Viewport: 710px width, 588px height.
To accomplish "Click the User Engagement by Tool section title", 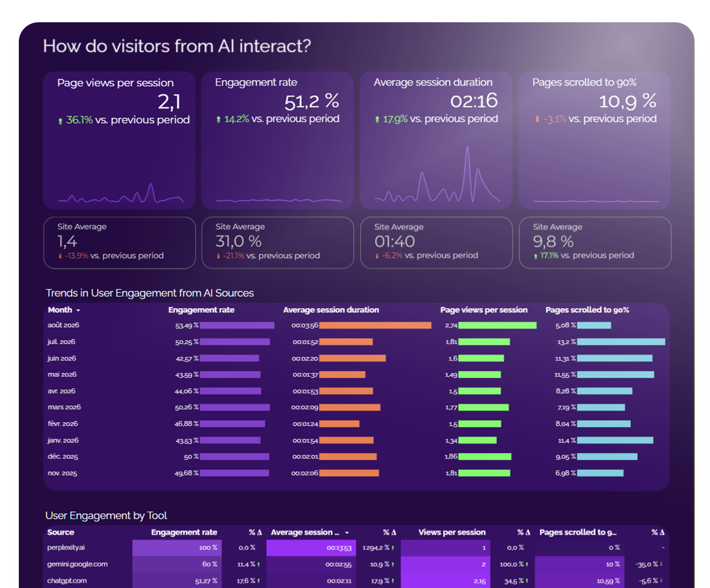I will tap(106, 516).
